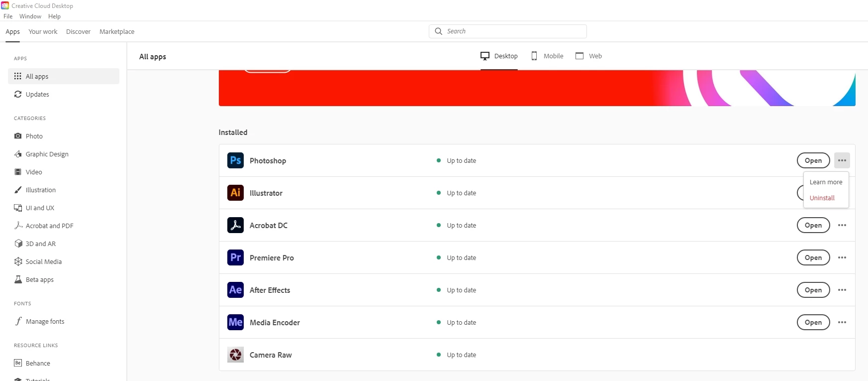Click the After Effects app icon
Viewport: 868px width, 381px height.
[235, 290]
